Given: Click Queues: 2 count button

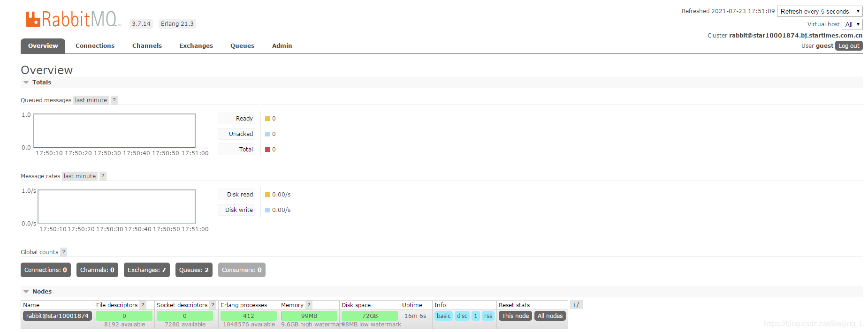Looking at the screenshot, I should point(194,270).
